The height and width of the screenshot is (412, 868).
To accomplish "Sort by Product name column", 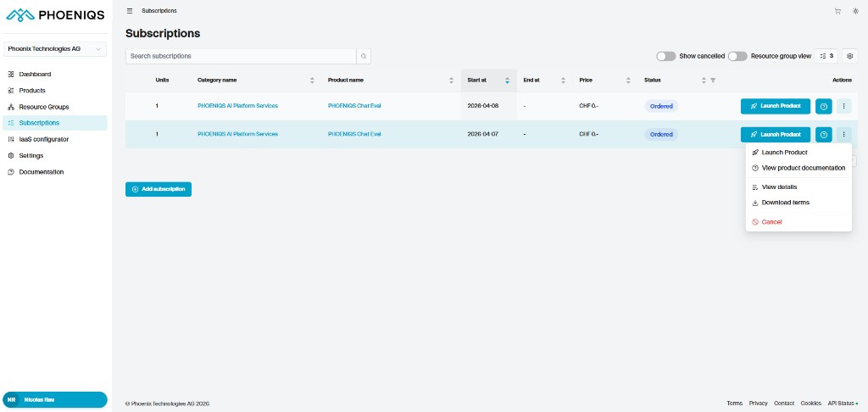I will click(x=452, y=81).
